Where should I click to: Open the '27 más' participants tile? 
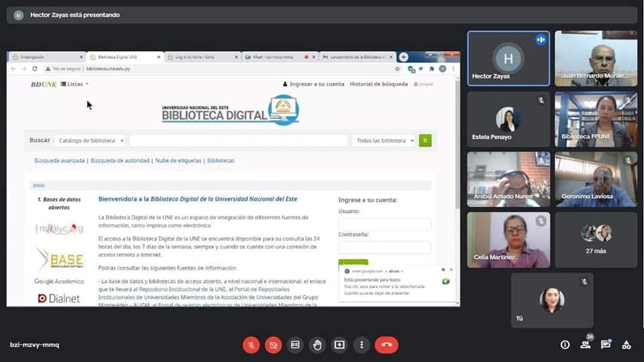(x=596, y=240)
